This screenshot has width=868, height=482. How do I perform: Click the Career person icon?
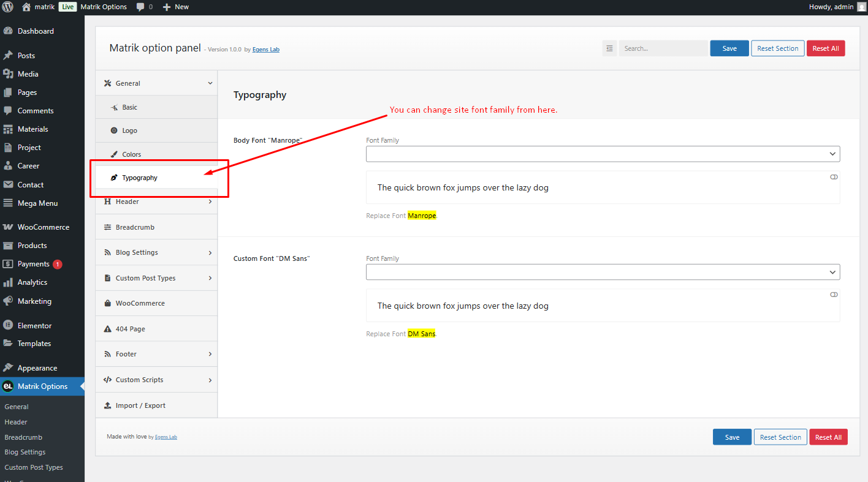click(8, 165)
